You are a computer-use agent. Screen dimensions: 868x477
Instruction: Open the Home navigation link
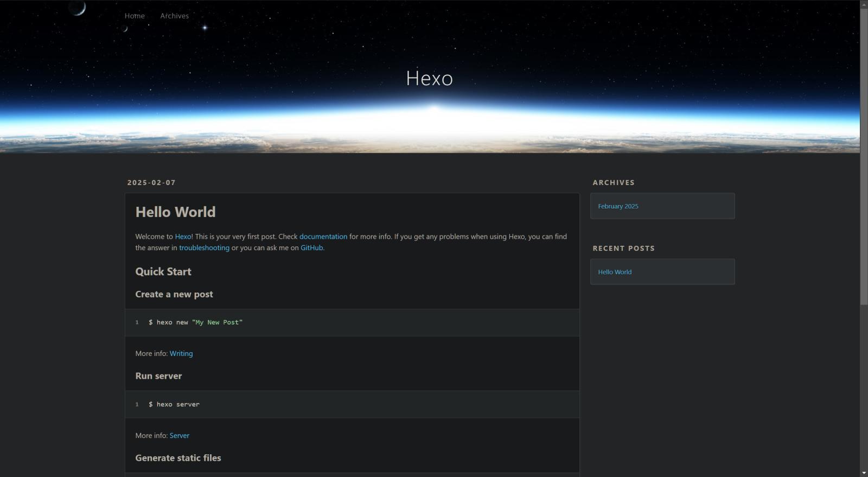click(x=135, y=16)
